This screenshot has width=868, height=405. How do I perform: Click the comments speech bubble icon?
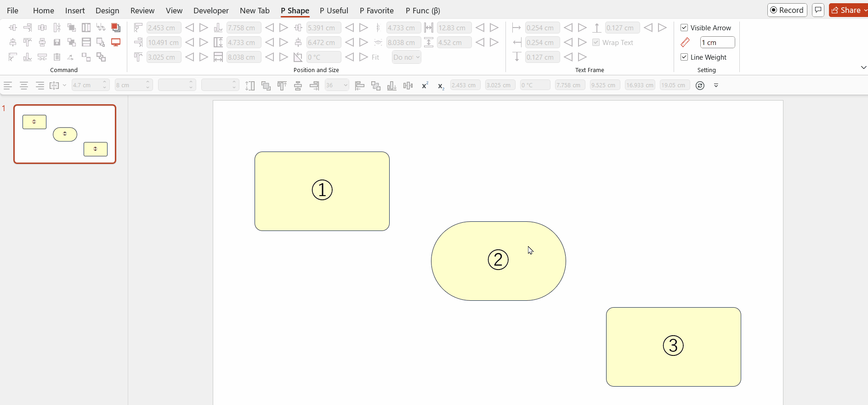[818, 10]
